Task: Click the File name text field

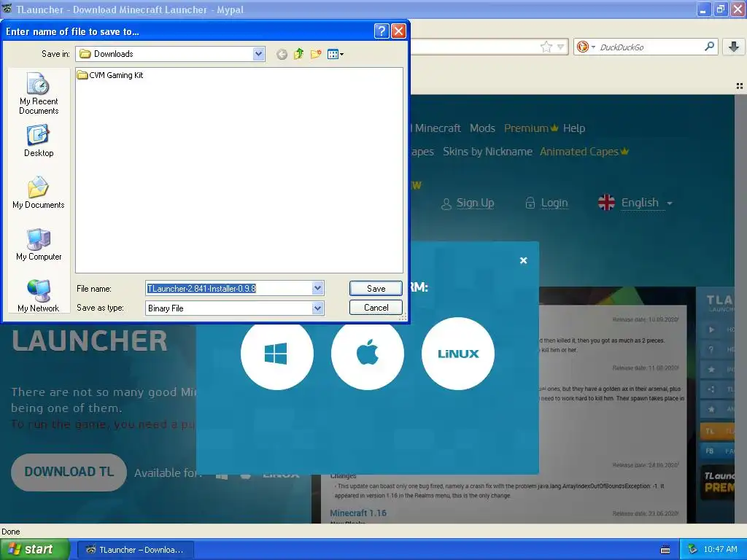Action: coord(228,288)
